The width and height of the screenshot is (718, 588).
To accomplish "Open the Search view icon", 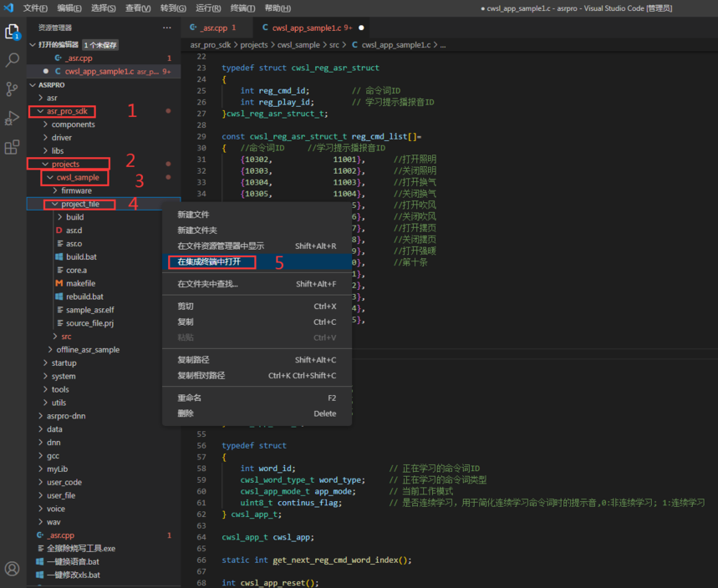I will tap(13, 60).
